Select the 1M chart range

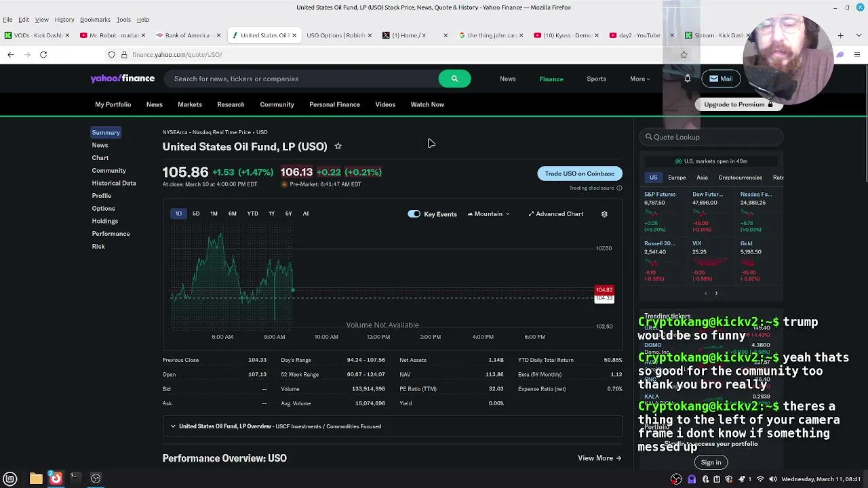[x=214, y=213]
